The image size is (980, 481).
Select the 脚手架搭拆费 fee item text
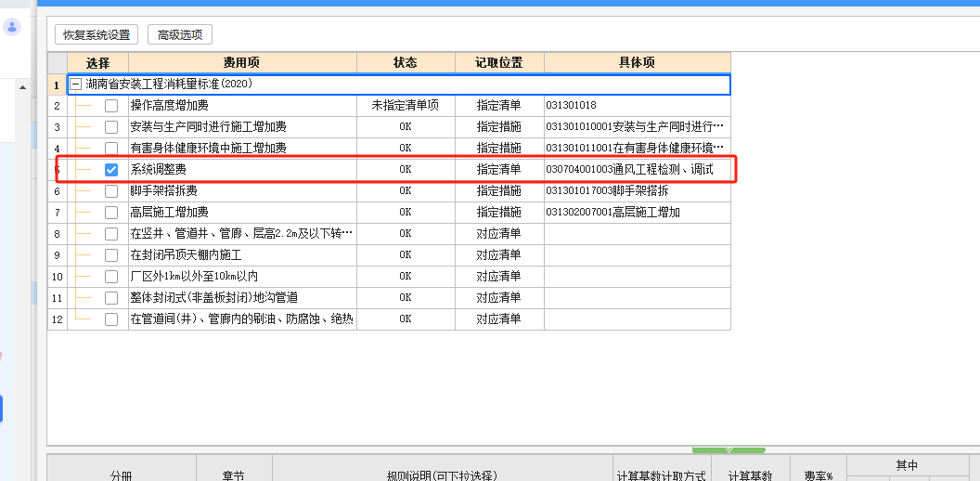pos(163,190)
